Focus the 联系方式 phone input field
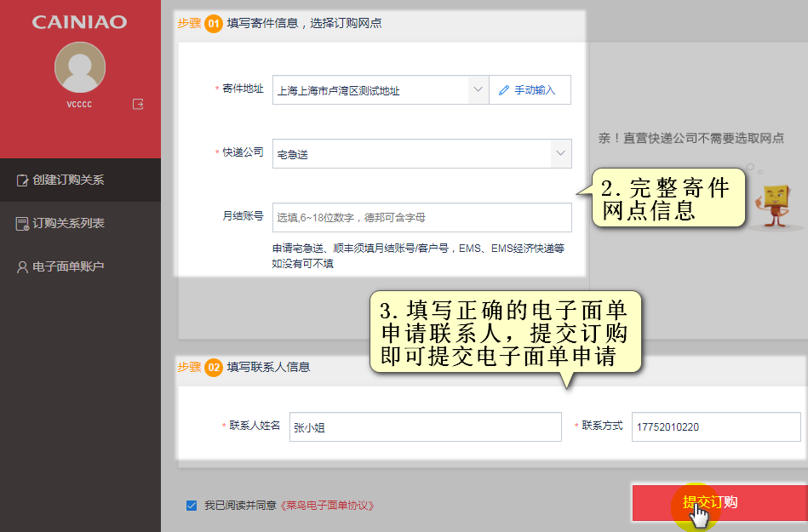The image size is (808, 532). (716, 426)
